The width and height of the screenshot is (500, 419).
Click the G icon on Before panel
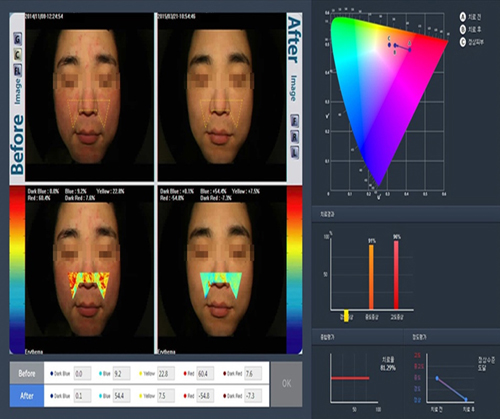[x=18, y=39]
